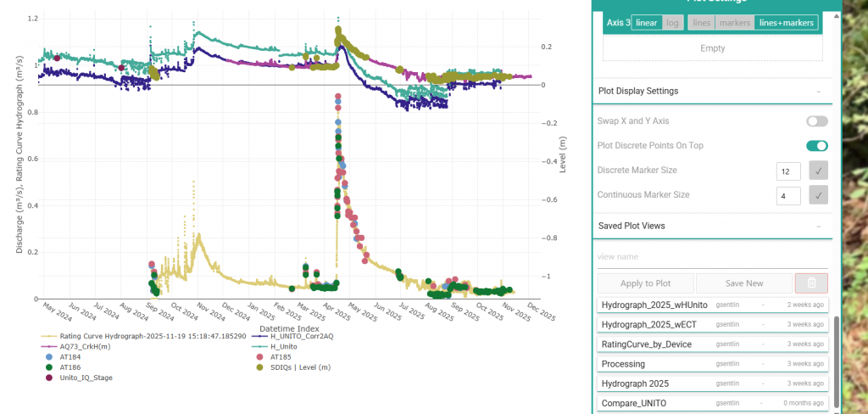The width and height of the screenshot is (868, 414).
Task: Toggle Unito_IQ_Stage legend marker
Action: (x=47, y=378)
